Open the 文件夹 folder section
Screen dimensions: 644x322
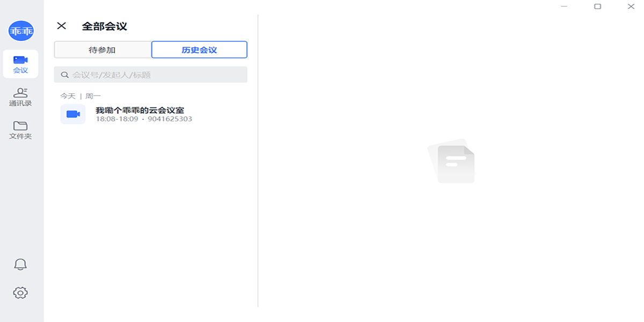pyautogui.click(x=20, y=130)
